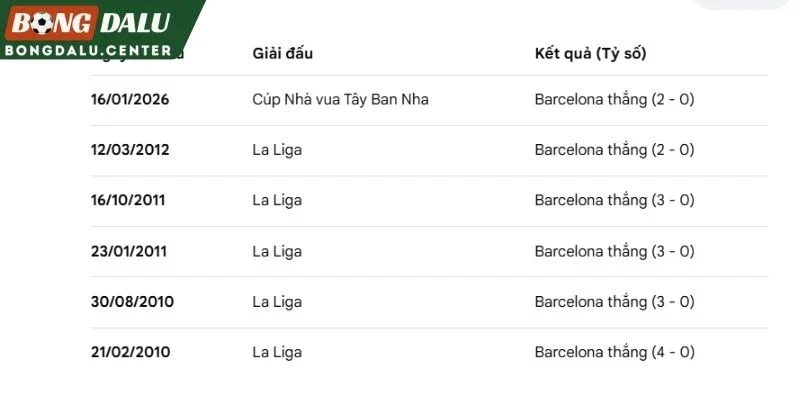Image resolution: width=800 pixels, height=400 pixels.
Task: Click the soccer ball icon in logo
Action: point(41,23)
